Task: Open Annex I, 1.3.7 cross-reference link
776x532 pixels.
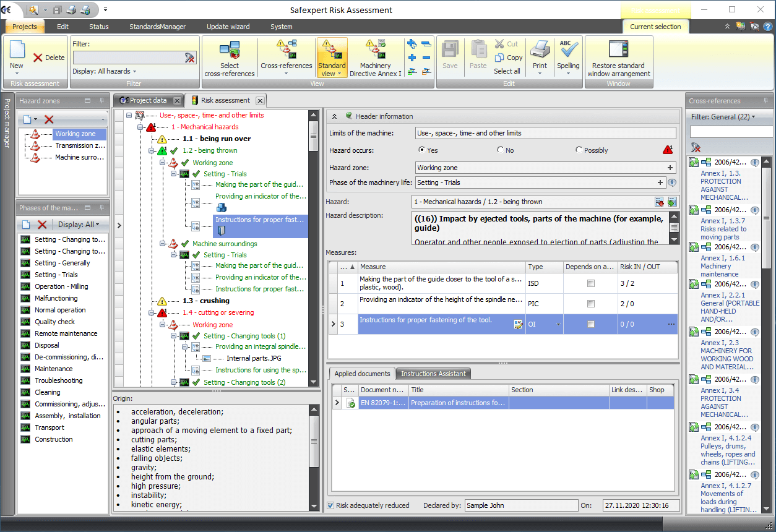Action: pyautogui.click(x=723, y=229)
